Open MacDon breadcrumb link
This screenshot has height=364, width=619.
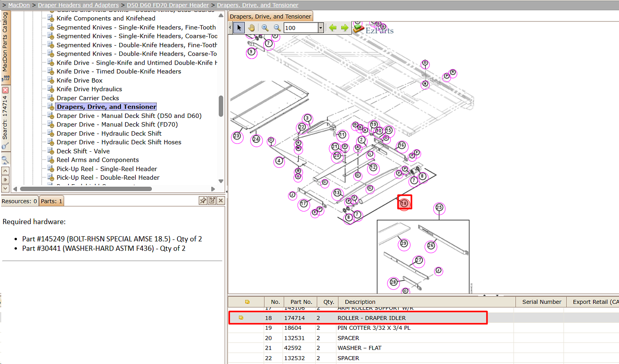(x=19, y=5)
